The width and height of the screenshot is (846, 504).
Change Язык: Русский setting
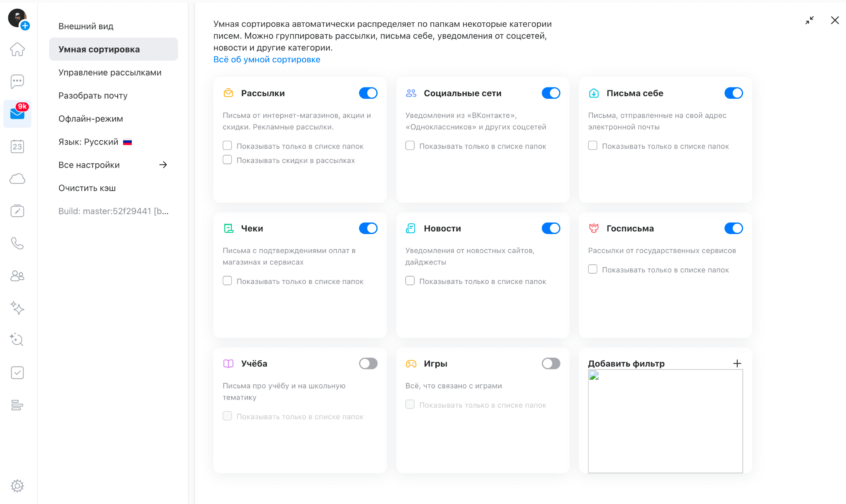coord(113,142)
